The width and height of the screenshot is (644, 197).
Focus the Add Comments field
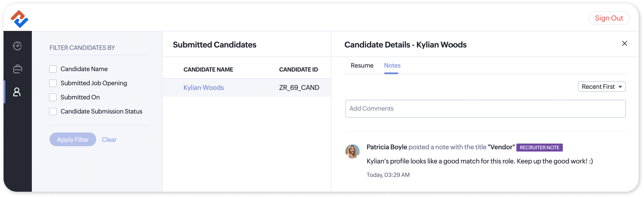coord(485,109)
